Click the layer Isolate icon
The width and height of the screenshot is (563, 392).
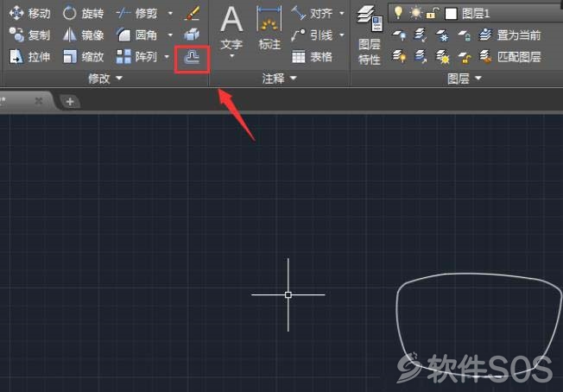point(421,35)
